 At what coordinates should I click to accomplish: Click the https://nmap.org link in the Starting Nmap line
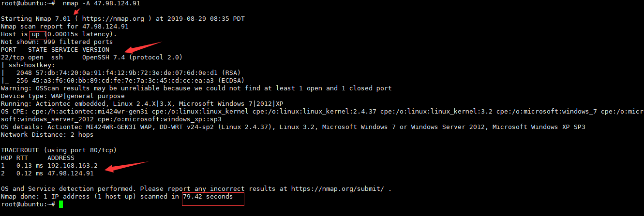click(x=115, y=19)
